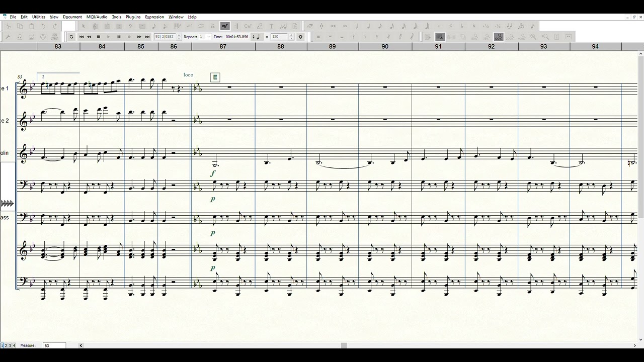644x362 pixels.
Task: Choose the quarter note duration in entry palette
Action: [x=368, y=26]
